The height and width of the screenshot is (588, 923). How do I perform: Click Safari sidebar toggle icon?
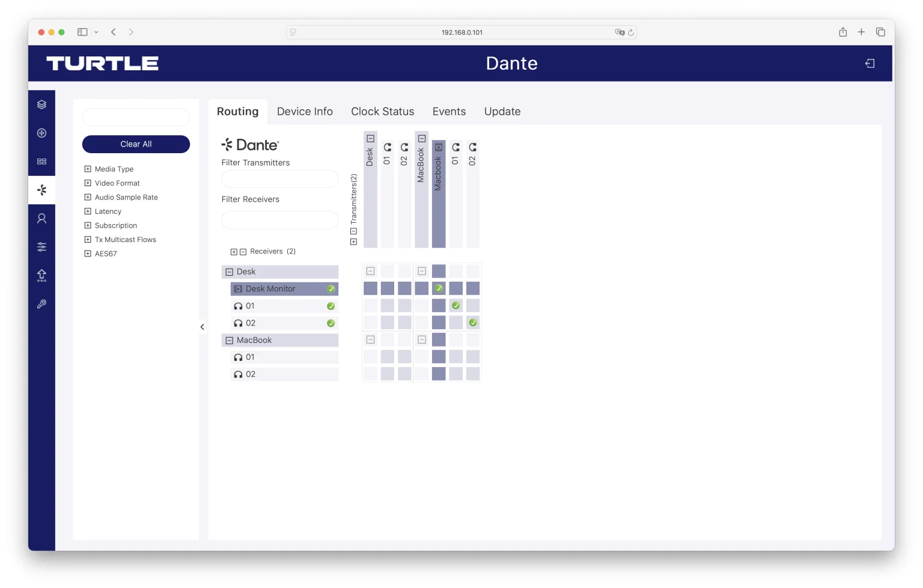[83, 32]
